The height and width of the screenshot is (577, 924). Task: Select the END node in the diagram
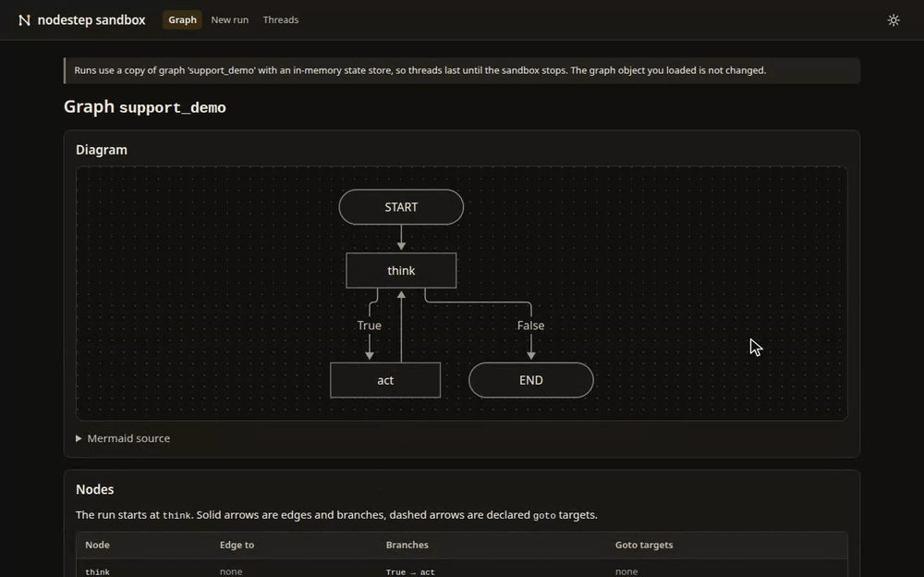point(531,381)
